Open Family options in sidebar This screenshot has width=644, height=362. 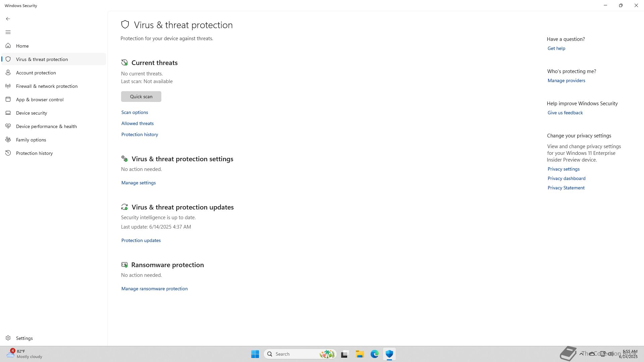click(31, 140)
